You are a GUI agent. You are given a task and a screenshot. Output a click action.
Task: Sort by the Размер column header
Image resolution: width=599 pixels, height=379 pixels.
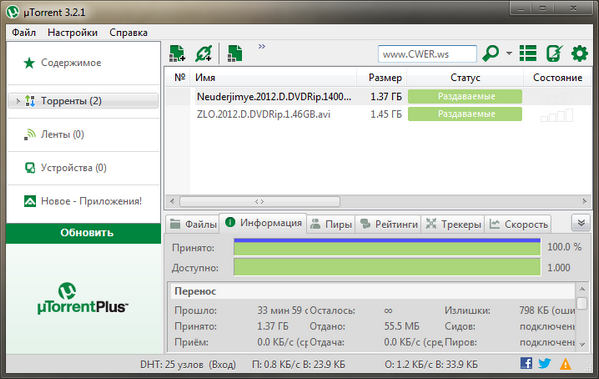pos(382,78)
